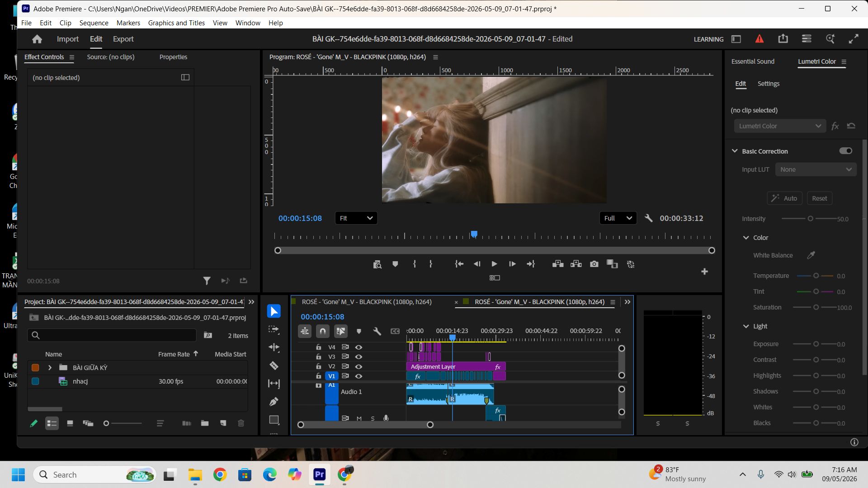
Task: Click the New Bin folder icon in Project panel
Action: (205, 423)
